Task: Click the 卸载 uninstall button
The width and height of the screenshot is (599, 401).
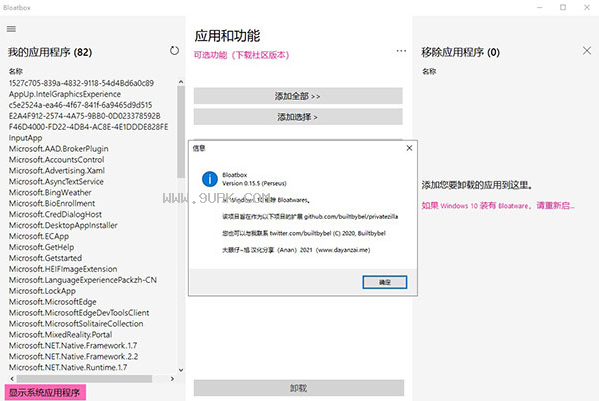Action: click(x=299, y=388)
